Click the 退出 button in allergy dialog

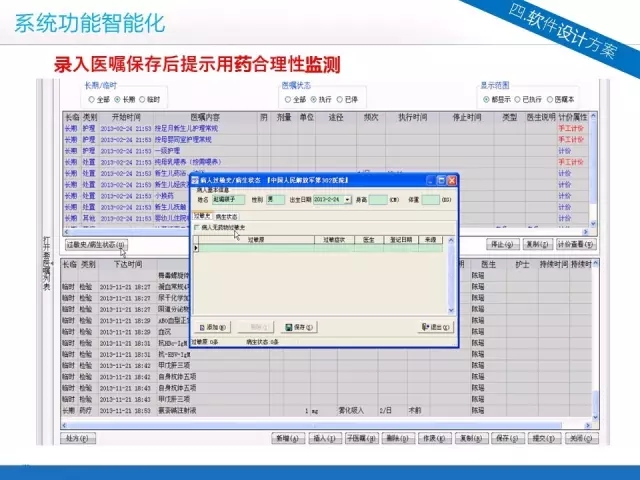coord(438,326)
